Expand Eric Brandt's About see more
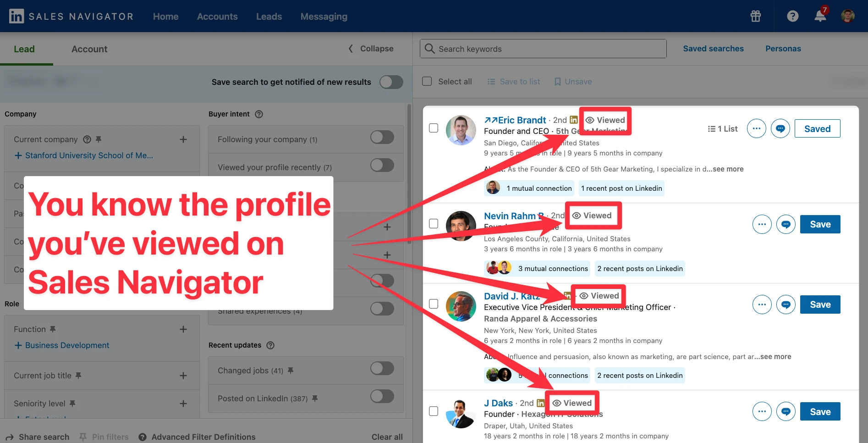Screen dimensions: 868x443 point(728,169)
